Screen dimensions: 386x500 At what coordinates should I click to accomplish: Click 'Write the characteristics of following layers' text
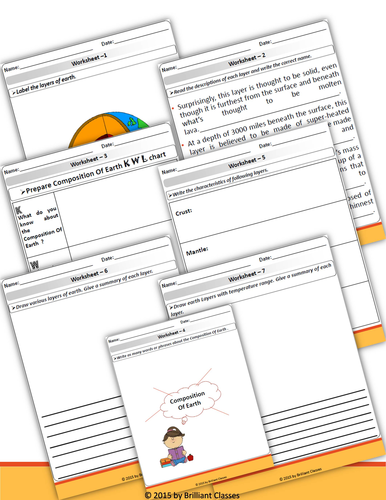[x=218, y=183]
